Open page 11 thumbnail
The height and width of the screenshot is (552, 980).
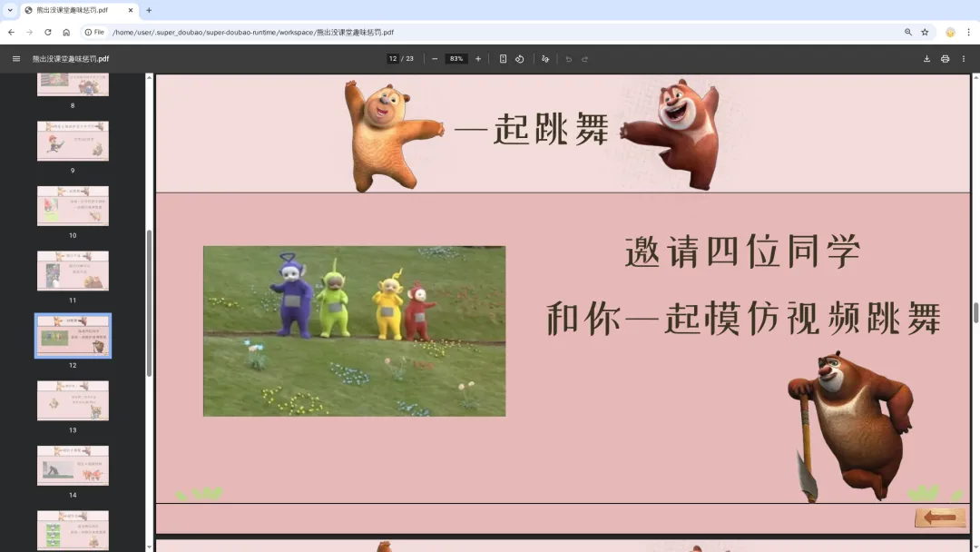click(73, 271)
